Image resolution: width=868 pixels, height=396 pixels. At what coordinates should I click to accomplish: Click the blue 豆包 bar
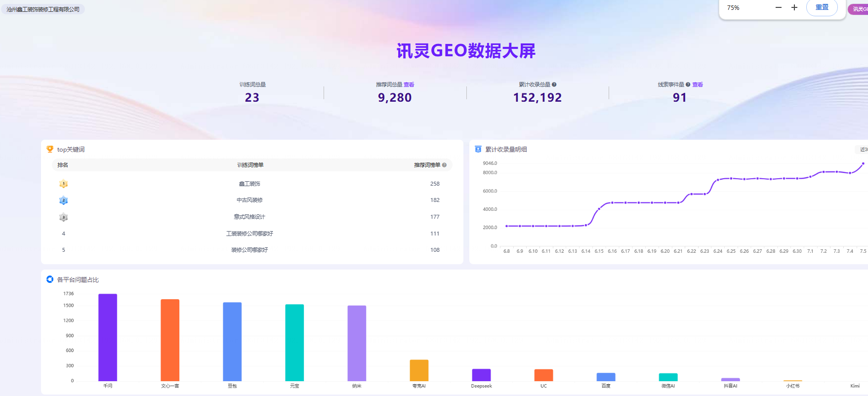(x=232, y=342)
